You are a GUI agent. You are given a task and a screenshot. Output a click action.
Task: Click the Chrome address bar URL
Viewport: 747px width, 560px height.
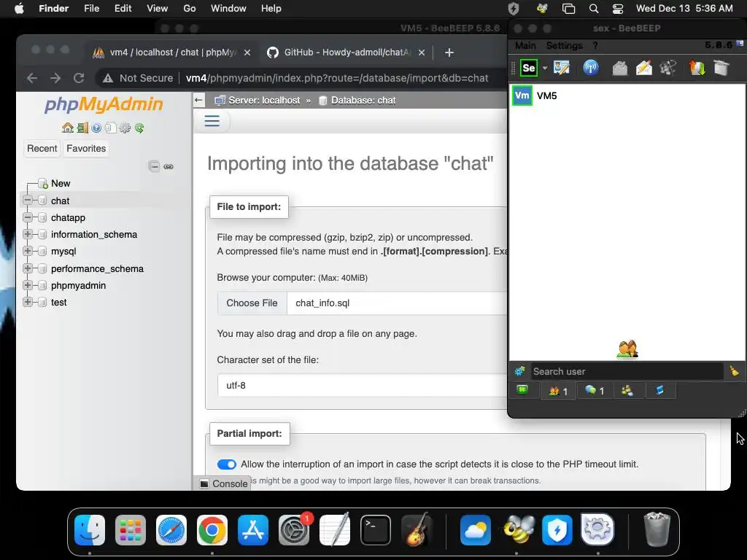tap(337, 78)
